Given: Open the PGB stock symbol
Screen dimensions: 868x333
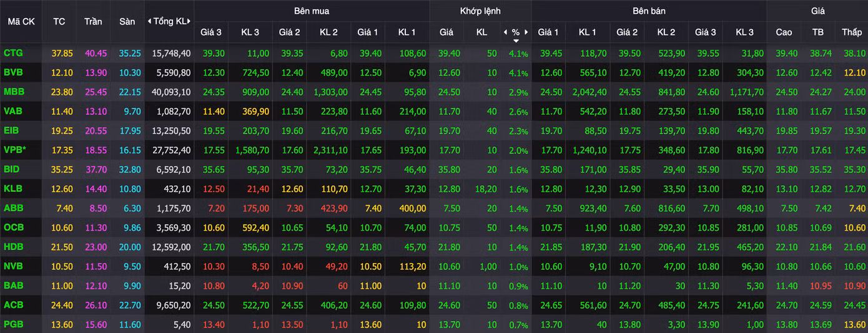Looking at the screenshot, I should [13, 324].
